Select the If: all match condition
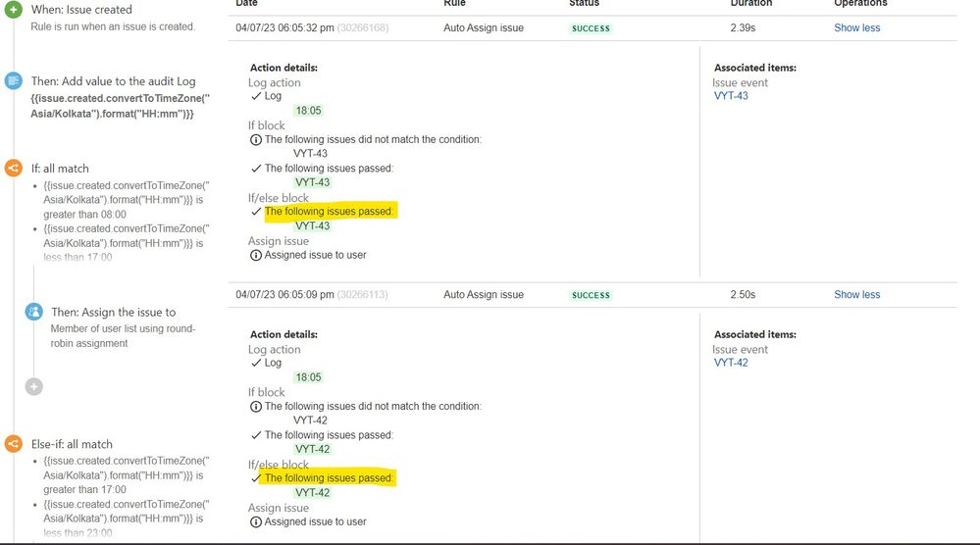 pos(60,169)
